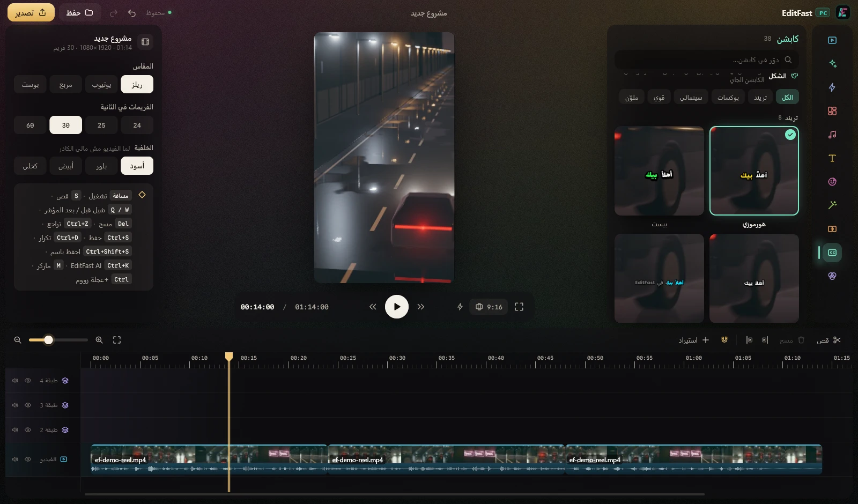Image resolution: width=858 pixels, height=504 pixels.
Task: Switch to the بوكسات caption style tab
Action: (728, 97)
